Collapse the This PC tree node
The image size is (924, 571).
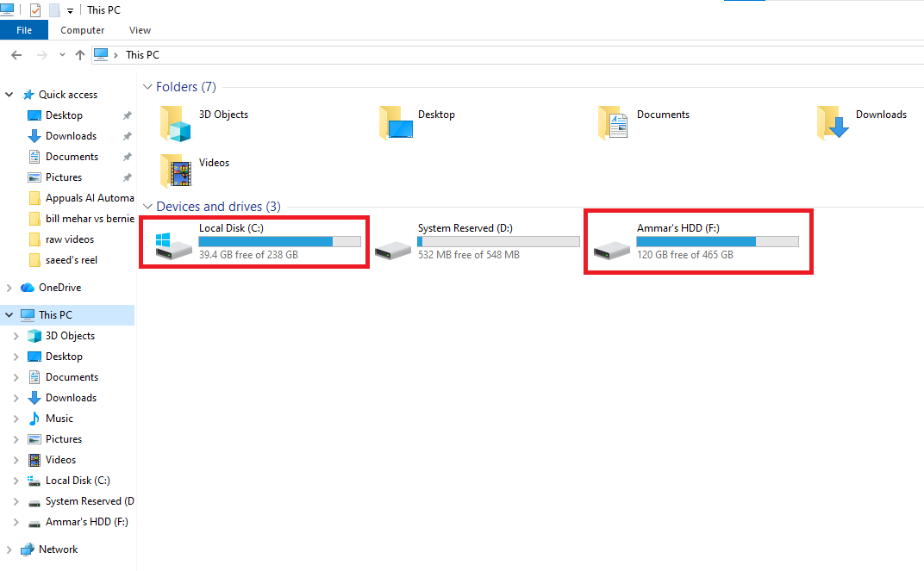9,315
